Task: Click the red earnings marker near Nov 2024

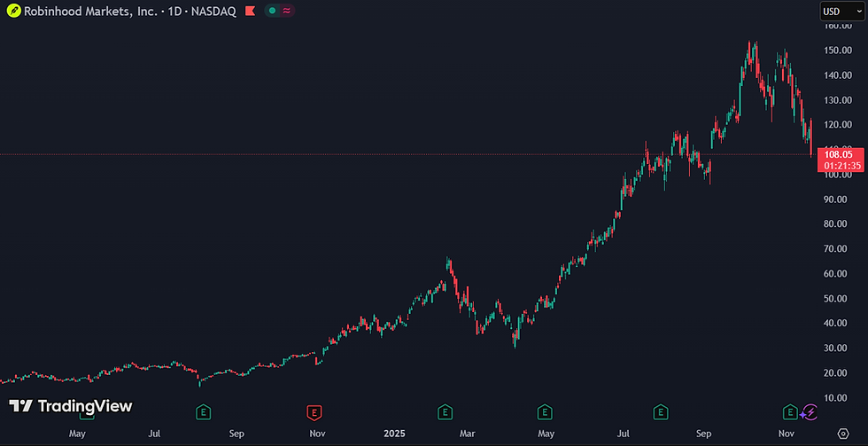Action: pos(314,412)
